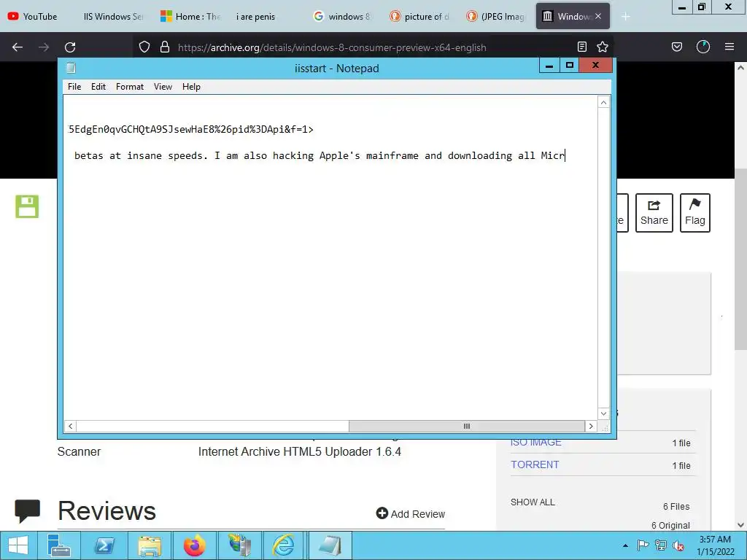This screenshot has width=747, height=560.
Task: Click Firefox icon in taskbar
Action: pyautogui.click(x=194, y=545)
